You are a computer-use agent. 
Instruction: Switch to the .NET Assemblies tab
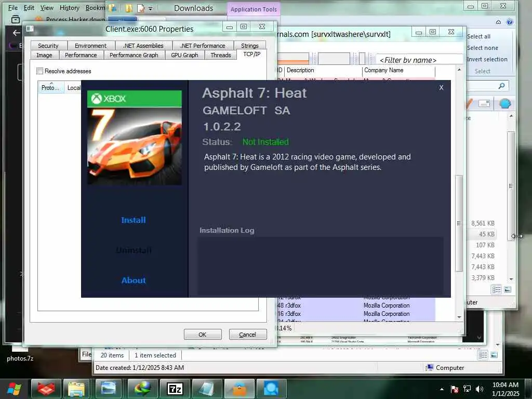click(143, 46)
